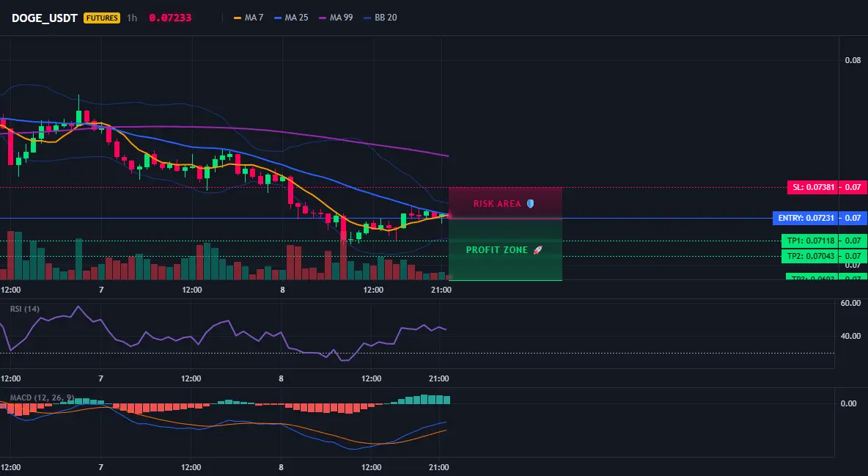Click the 60.00 RSI axis value
The image size is (868, 476).
(x=851, y=303)
